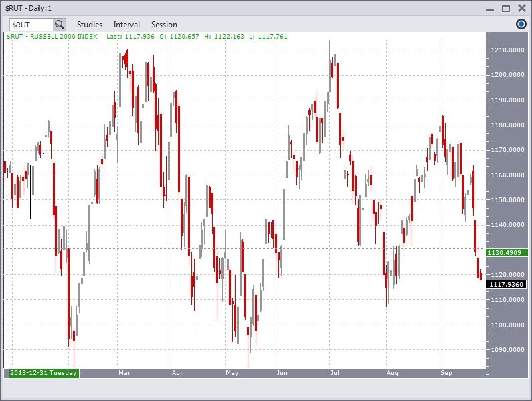Click the 1210.0000 price axis label
This screenshot has height=401, width=532.
pos(507,50)
